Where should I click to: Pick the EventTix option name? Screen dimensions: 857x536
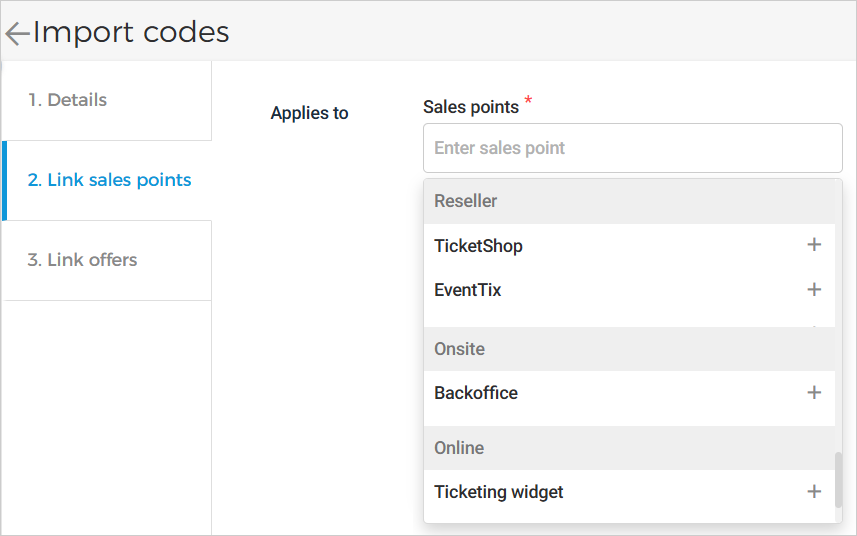(467, 291)
